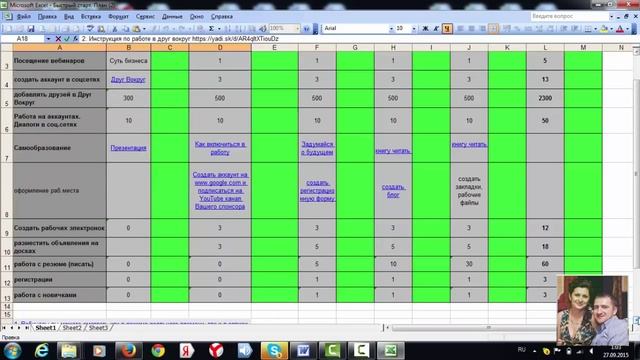Sort ascending with the A-Z icon
This screenshot has width=640, height=360.
tap(228, 29)
